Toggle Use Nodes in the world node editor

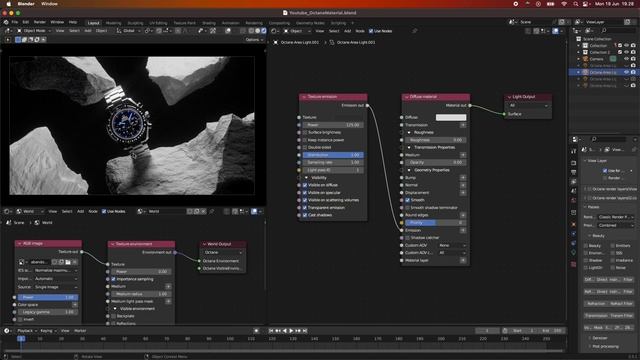click(x=104, y=211)
